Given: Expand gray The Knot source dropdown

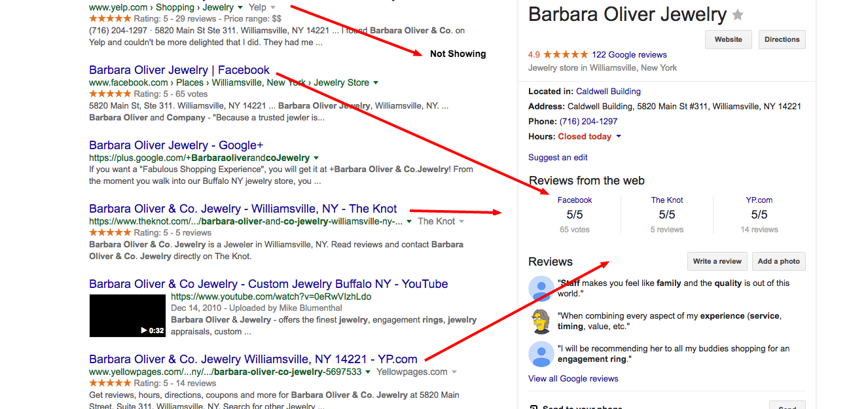Looking at the screenshot, I should coord(461,222).
